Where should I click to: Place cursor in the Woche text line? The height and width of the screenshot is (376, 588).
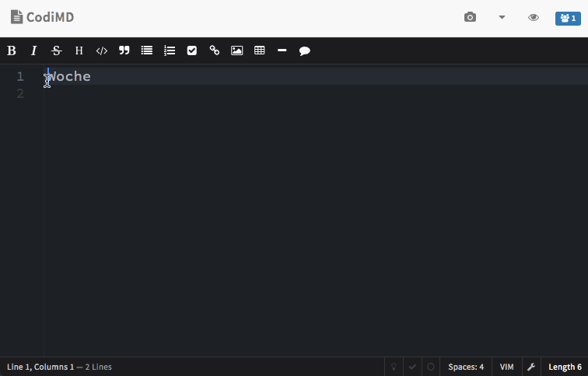click(x=316, y=76)
